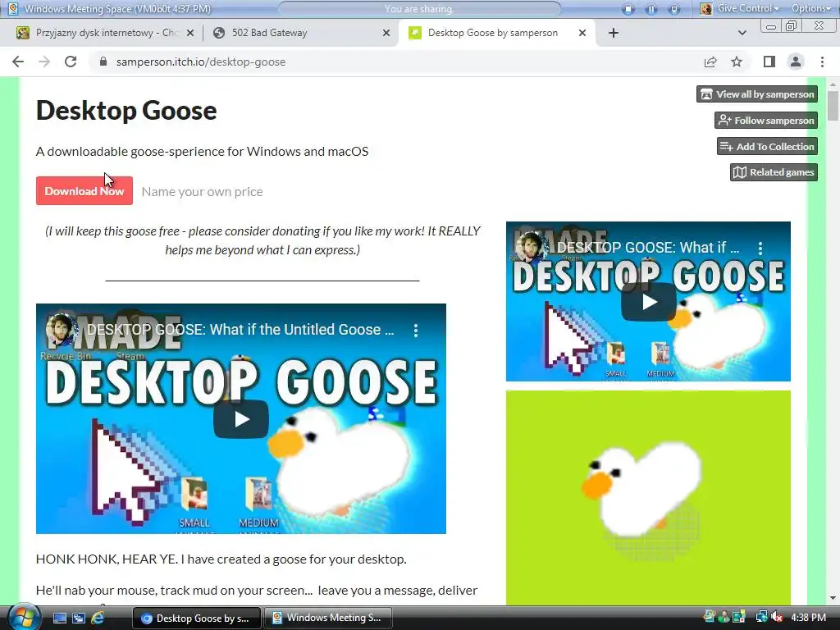The height and width of the screenshot is (630, 840).
Task: Select Desktop Goose taskbar button
Action: (196, 619)
